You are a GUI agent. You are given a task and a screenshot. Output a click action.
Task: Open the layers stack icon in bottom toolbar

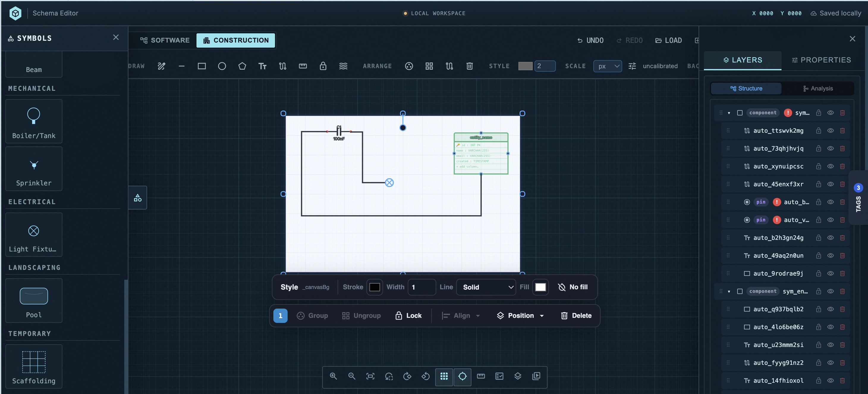click(x=518, y=376)
